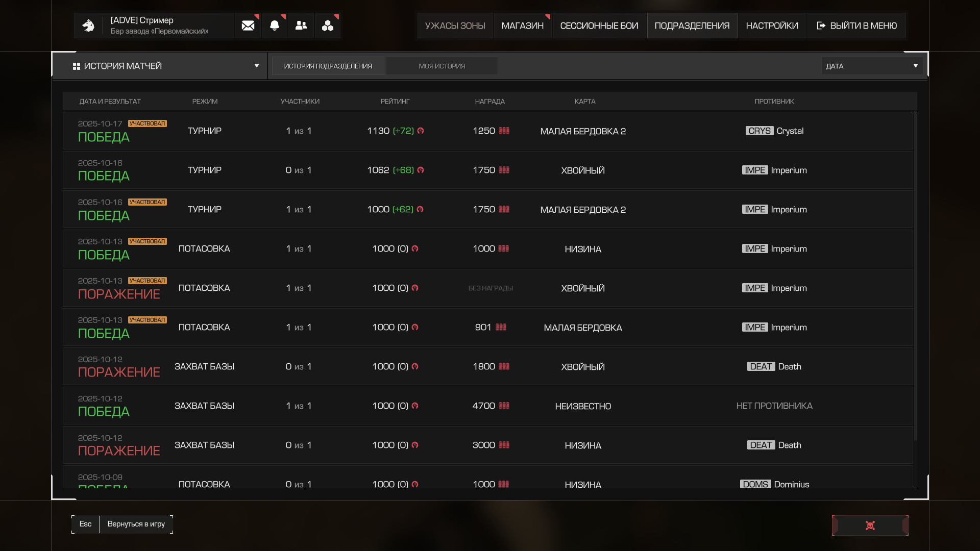Viewport: 980px width, 551px height.
Task: Click Вернуться в игру button
Action: tap(136, 524)
